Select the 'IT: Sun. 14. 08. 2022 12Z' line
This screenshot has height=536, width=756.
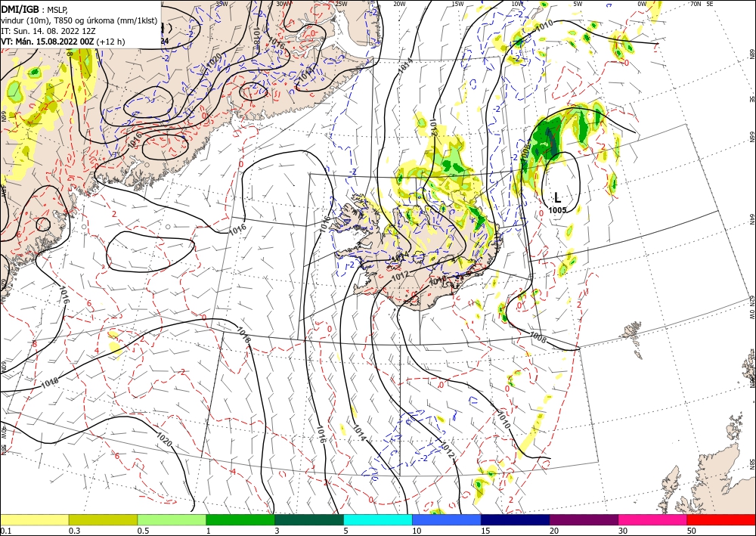(48, 31)
